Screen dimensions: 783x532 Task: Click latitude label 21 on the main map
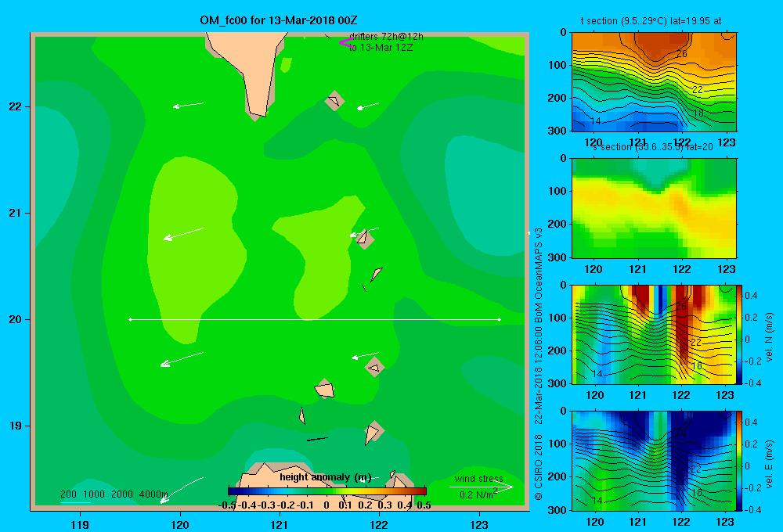point(16,213)
